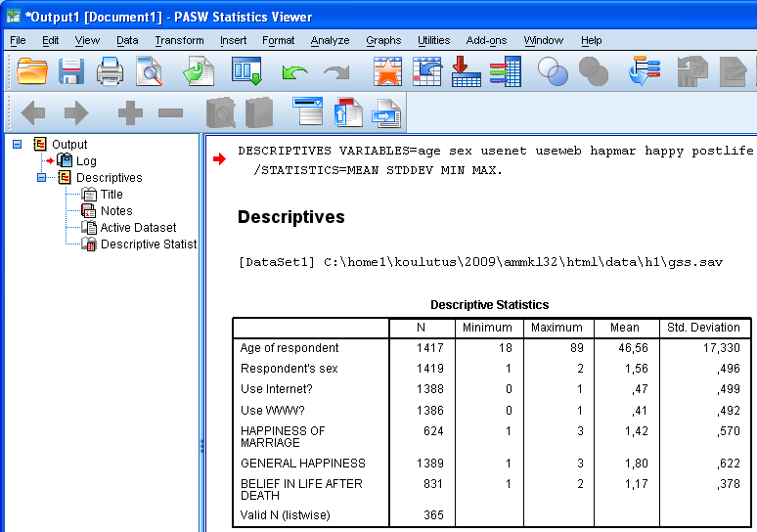The image size is (757, 532).
Task: Expand outline with plus icon
Action: 130,113
